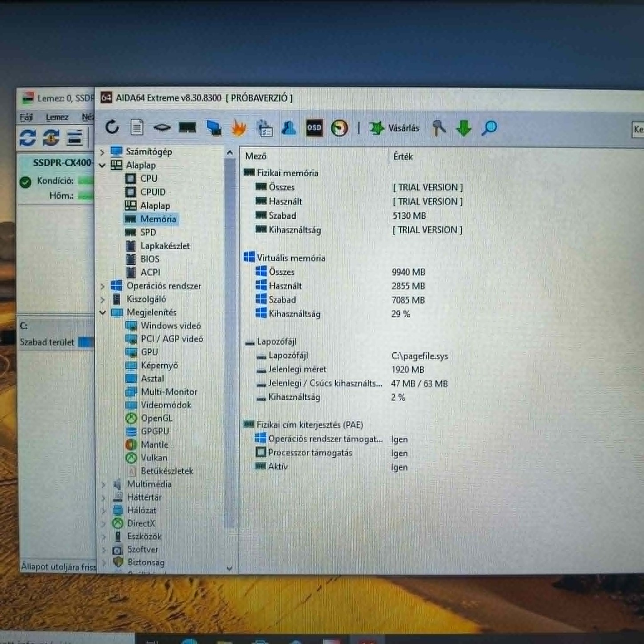Open the memory module toolbar icon

point(187,128)
